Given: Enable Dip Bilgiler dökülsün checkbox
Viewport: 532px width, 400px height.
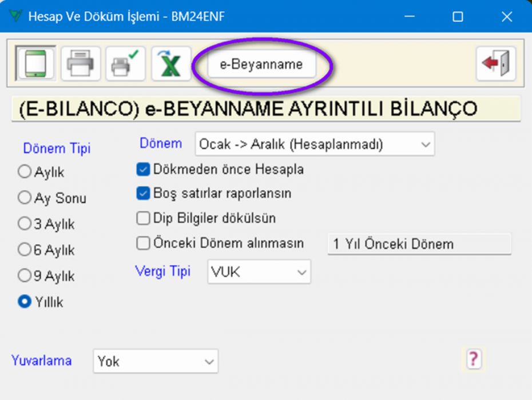Looking at the screenshot, I should tap(143, 218).
